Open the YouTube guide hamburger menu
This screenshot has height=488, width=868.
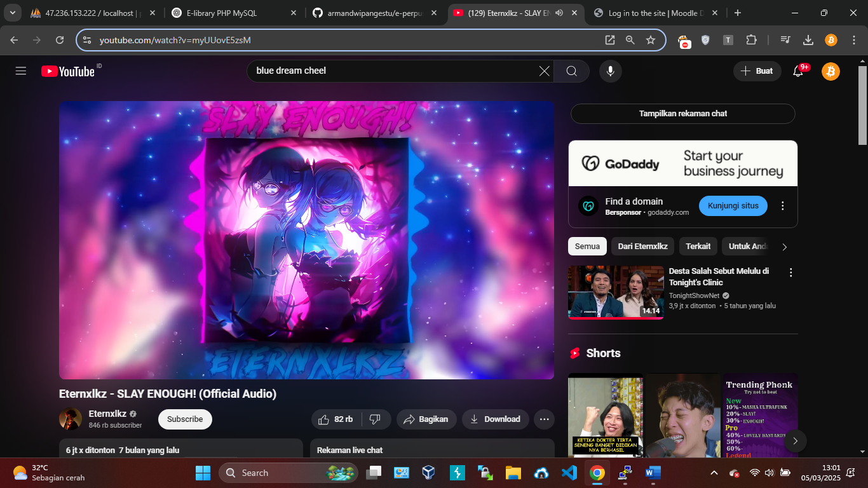[x=21, y=71]
